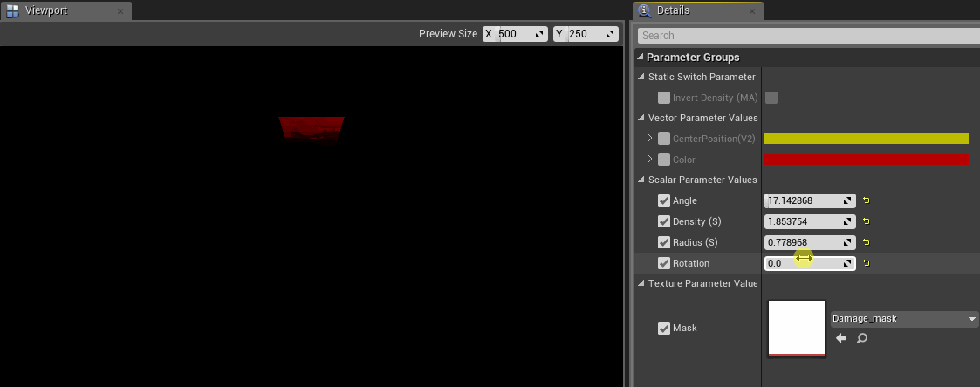This screenshot has width=980, height=387.
Task: Toggle the Invert Density value checkbox
Action: pos(771,98)
